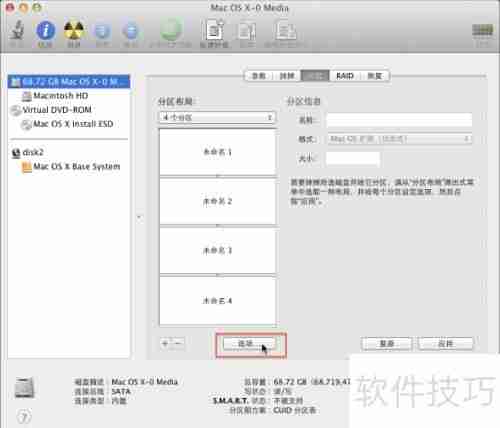Open the blue Info toolbar icon
Image resolution: width=500 pixels, height=428 pixels.
[46, 31]
